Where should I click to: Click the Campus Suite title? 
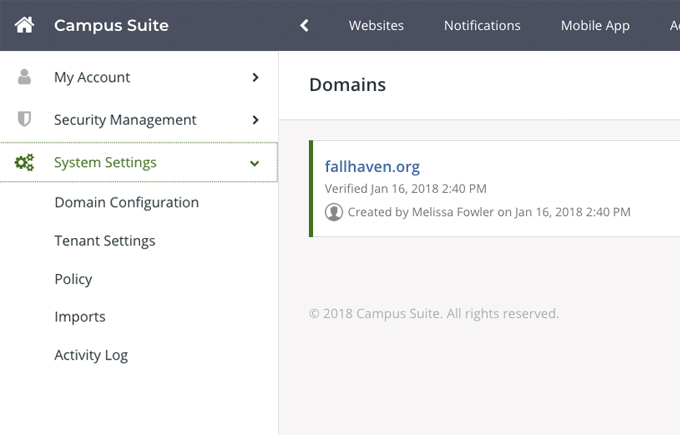111,26
